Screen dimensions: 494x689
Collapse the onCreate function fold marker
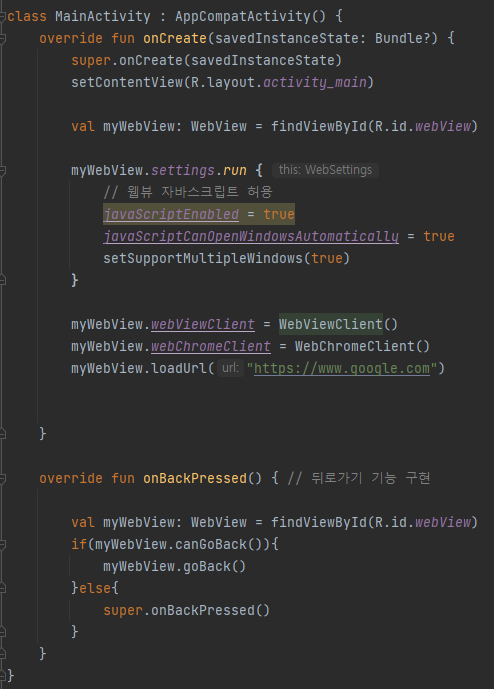pyautogui.click(x=2, y=39)
